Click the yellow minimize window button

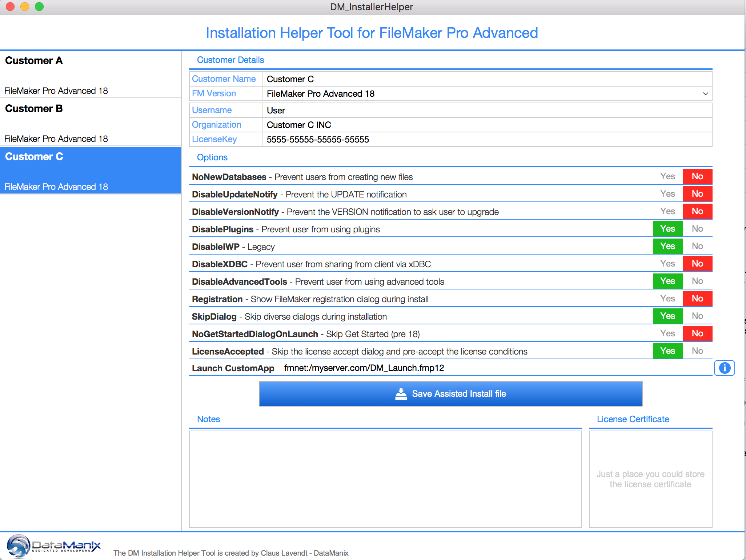pos(25,7)
